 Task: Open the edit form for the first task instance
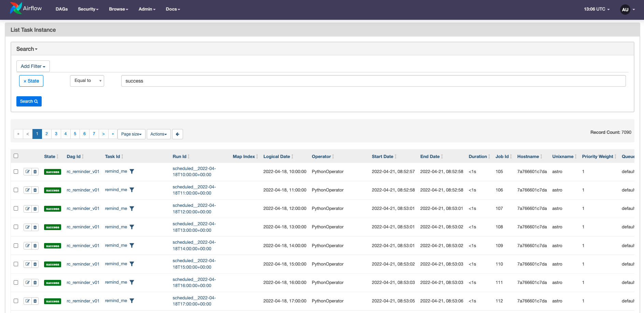pyautogui.click(x=28, y=171)
